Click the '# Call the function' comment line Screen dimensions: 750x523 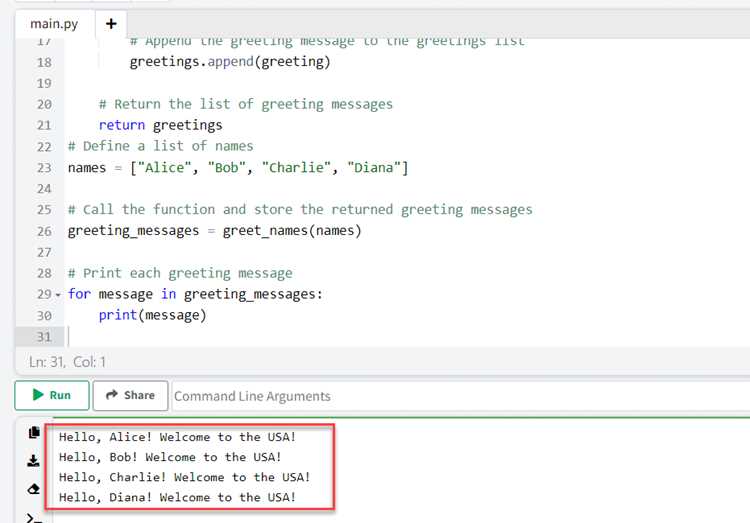tap(300, 210)
